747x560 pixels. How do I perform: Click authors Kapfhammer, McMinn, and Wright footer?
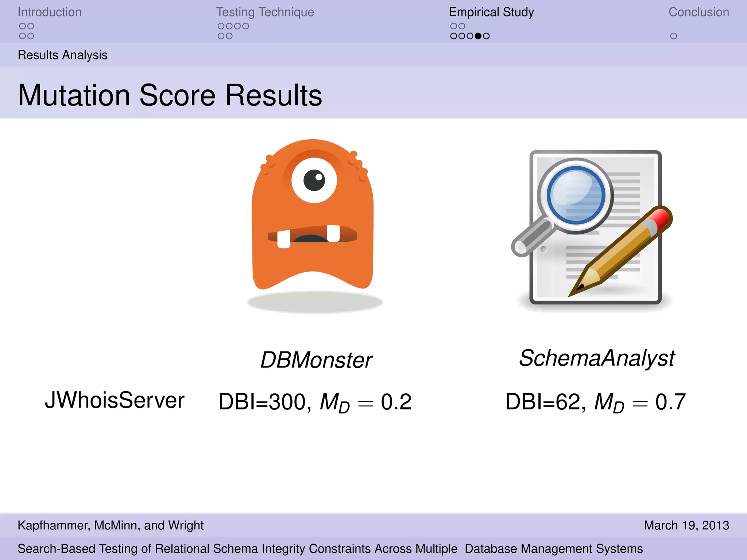pyautogui.click(x=111, y=525)
